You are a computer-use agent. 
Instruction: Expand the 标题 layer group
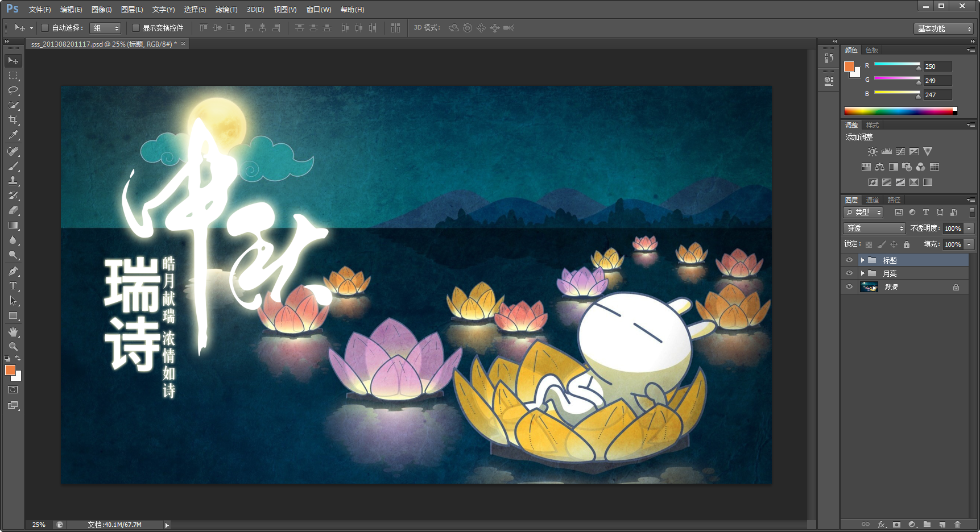(x=862, y=260)
